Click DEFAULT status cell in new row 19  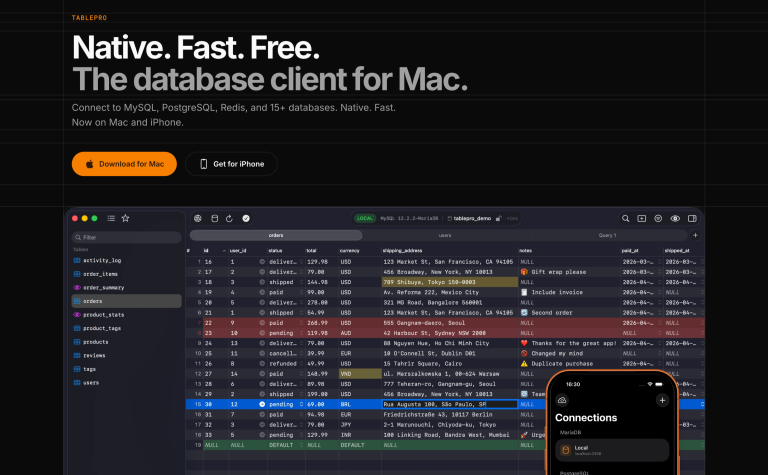point(286,445)
